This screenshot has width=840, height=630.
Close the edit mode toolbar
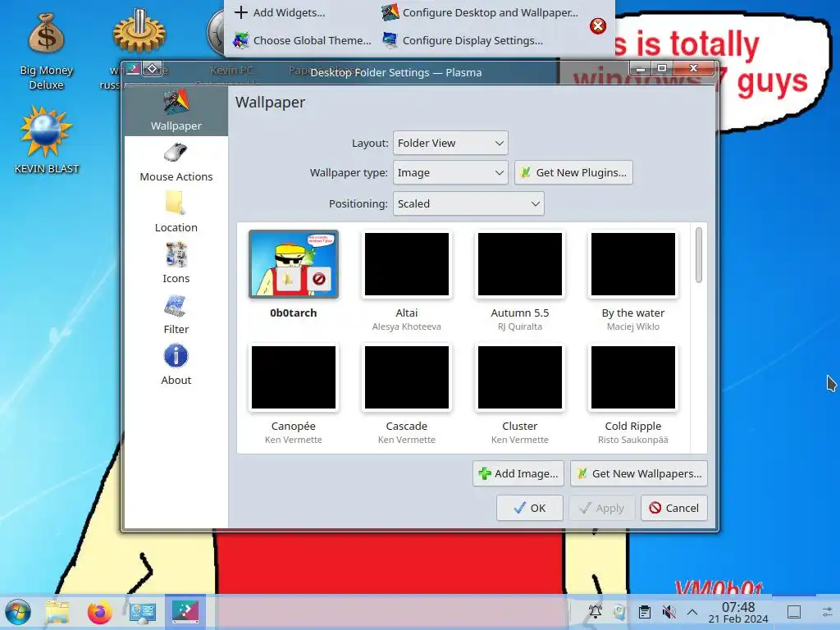(598, 25)
